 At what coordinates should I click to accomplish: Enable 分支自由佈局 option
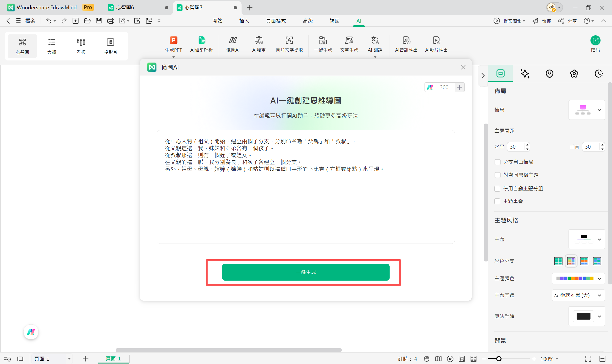click(498, 162)
